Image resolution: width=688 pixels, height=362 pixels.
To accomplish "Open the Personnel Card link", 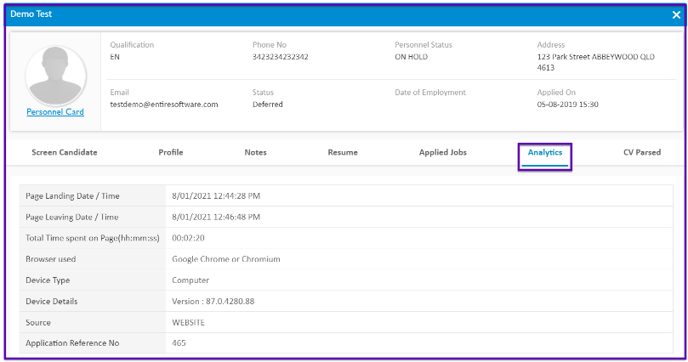I will [55, 112].
